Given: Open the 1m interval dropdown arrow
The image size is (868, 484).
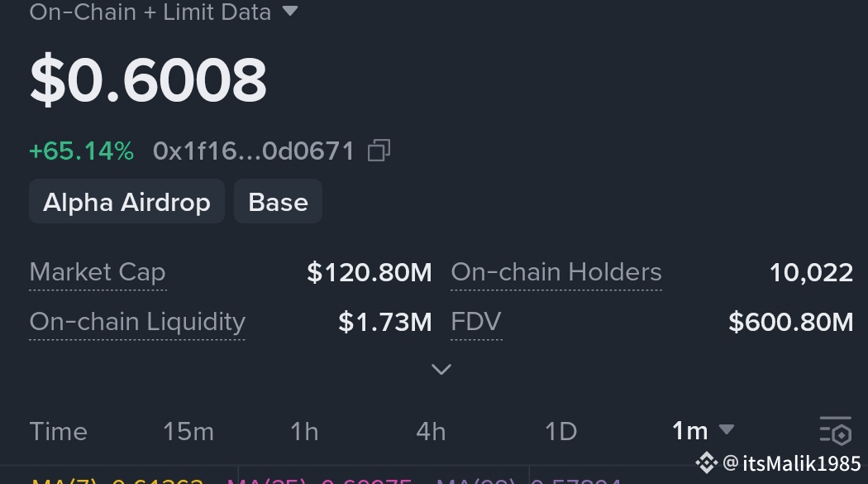Looking at the screenshot, I should coord(727,429).
